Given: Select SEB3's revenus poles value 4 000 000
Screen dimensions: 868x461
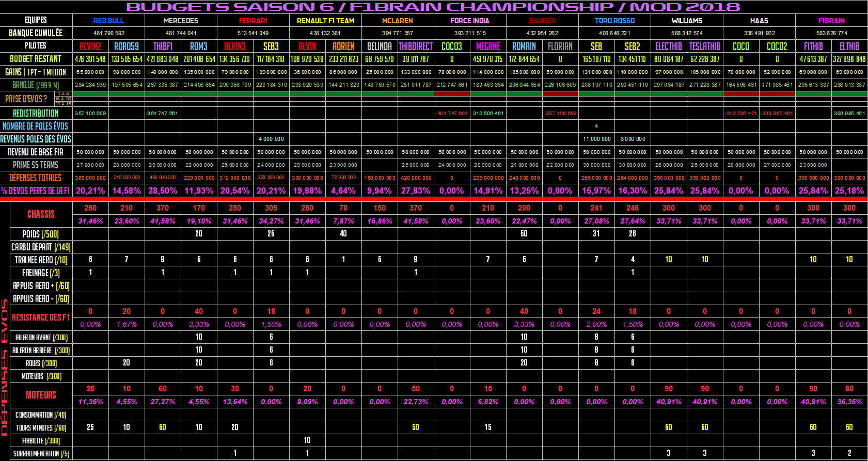Looking at the screenshot, I should pyautogui.click(x=271, y=139).
